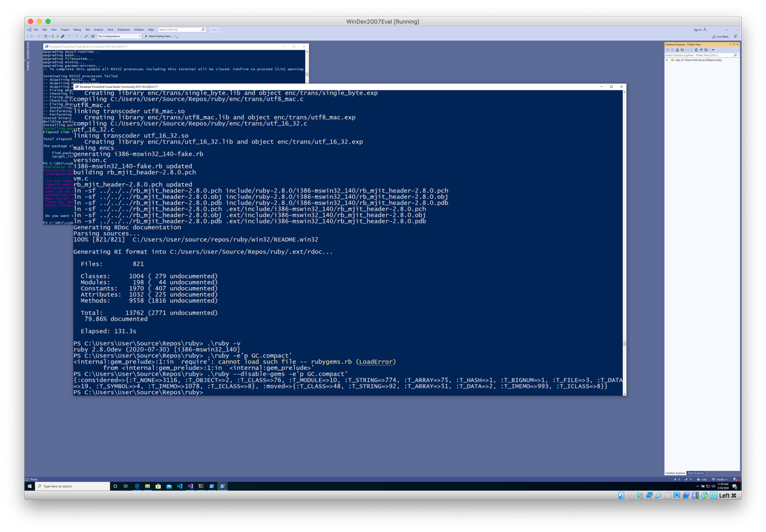Select the Switch Views icon in Solution Explorer
Image resolution: width=766 pixels, height=532 pixels.
click(x=682, y=50)
